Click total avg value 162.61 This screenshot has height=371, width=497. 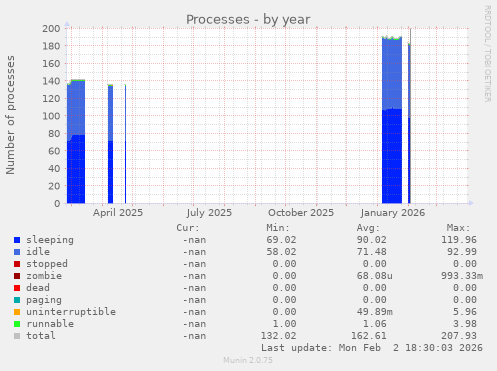point(369,336)
